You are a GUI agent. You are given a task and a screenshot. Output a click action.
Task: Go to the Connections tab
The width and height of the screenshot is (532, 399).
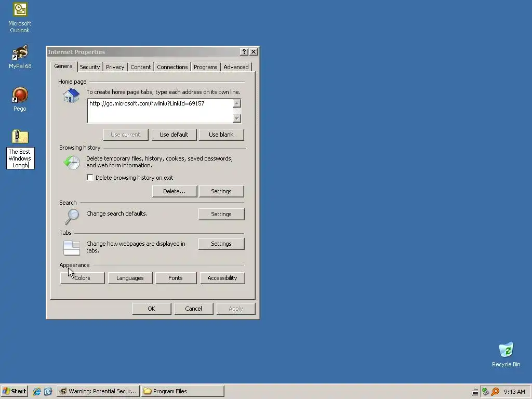[x=172, y=67]
